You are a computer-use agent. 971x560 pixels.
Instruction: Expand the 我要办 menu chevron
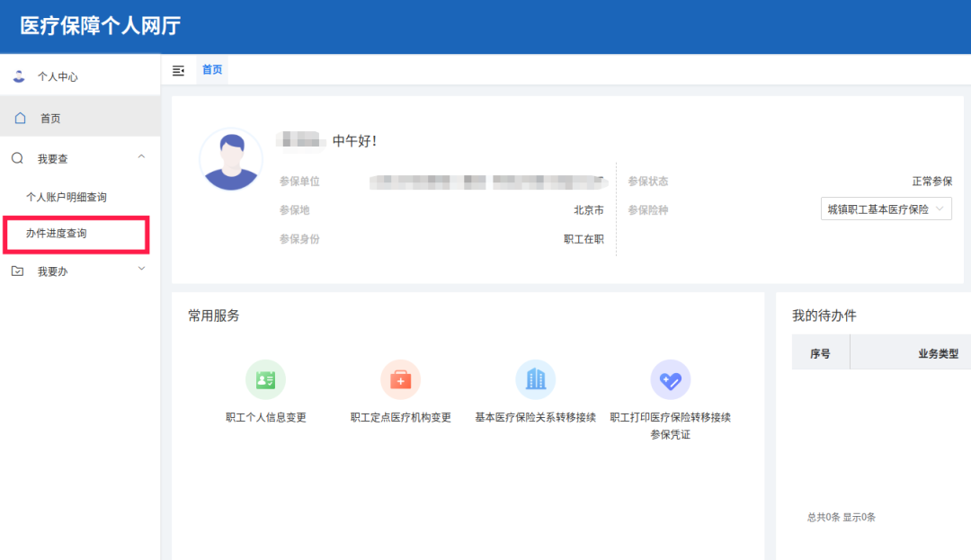click(x=141, y=269)
